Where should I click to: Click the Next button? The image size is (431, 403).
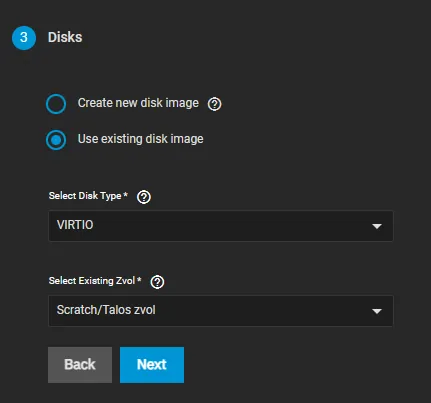(152, 365)
